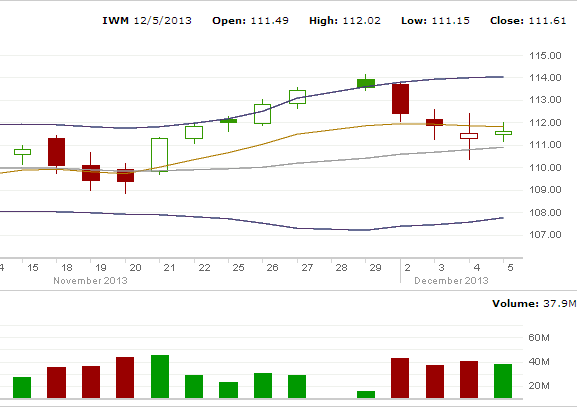Click the November 19 red volume bar
This screenshot has width=585, height=408.
[91, 382]
